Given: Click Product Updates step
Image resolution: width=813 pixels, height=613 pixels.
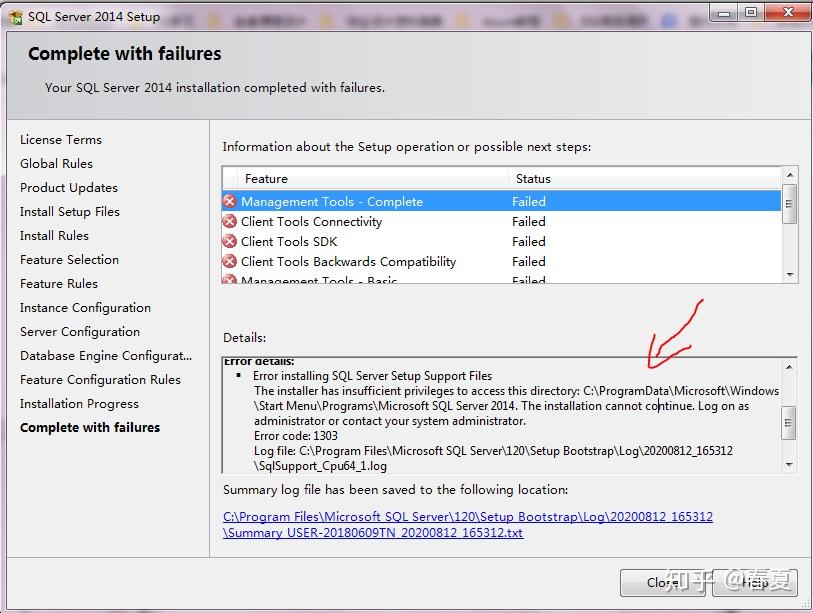Looking at the screenshot, I should tap(68, 188).
